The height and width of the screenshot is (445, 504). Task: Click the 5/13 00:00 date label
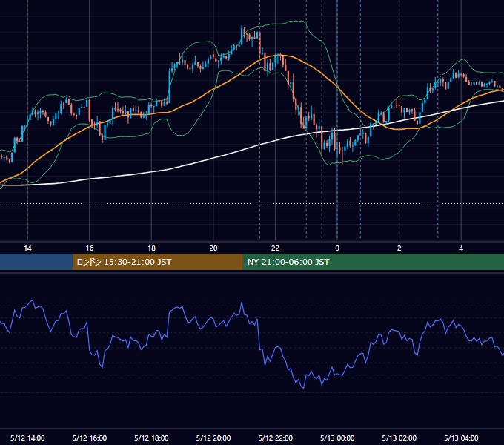click(337, 438)
